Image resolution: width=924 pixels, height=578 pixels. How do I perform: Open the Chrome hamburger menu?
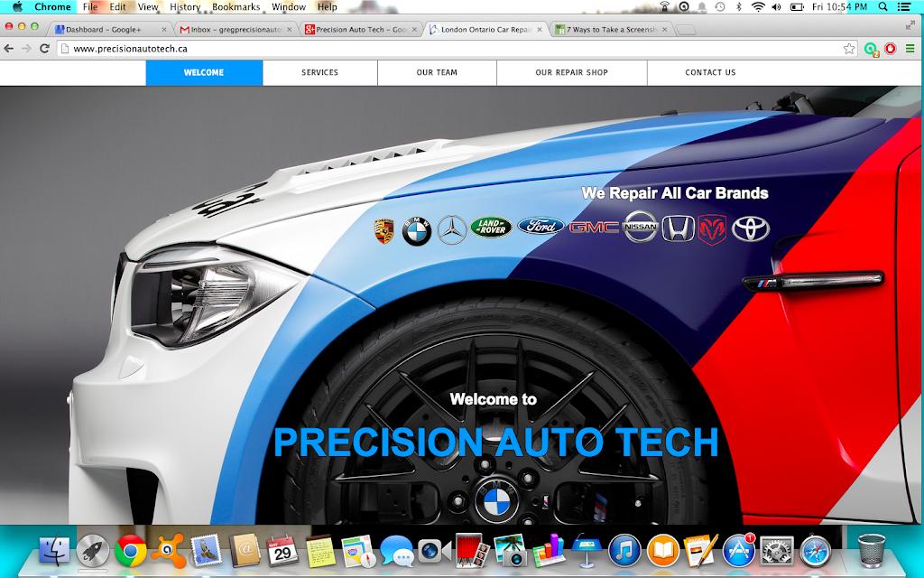910,49
